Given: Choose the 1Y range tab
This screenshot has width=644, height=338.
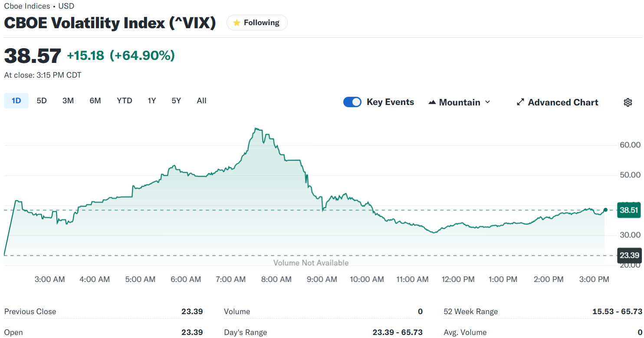Looking at the screenshot, I should pos(151,101).
